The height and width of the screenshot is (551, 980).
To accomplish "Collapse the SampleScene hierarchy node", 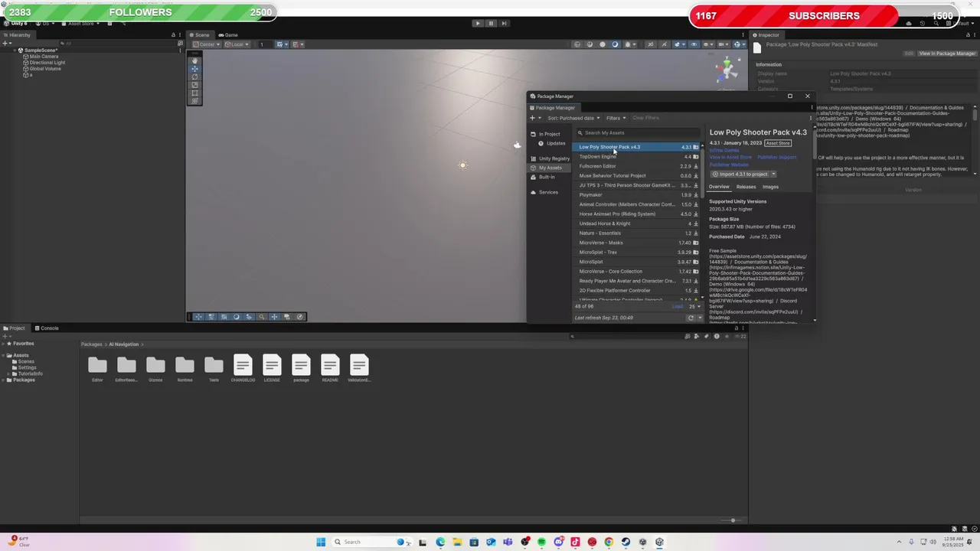I will (15, 51).
